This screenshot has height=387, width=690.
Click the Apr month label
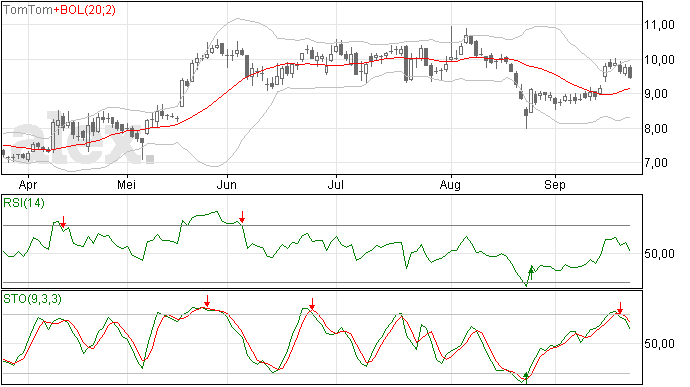pos(28,185)
